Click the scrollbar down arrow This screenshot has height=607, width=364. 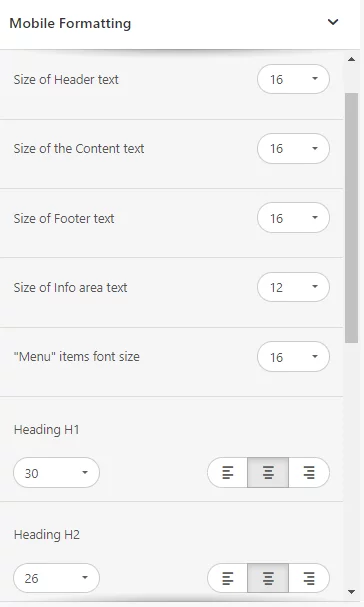(352, 592)
